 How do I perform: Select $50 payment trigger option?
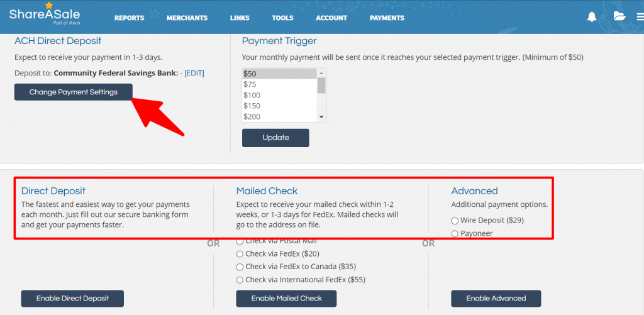tap(280, 74)
